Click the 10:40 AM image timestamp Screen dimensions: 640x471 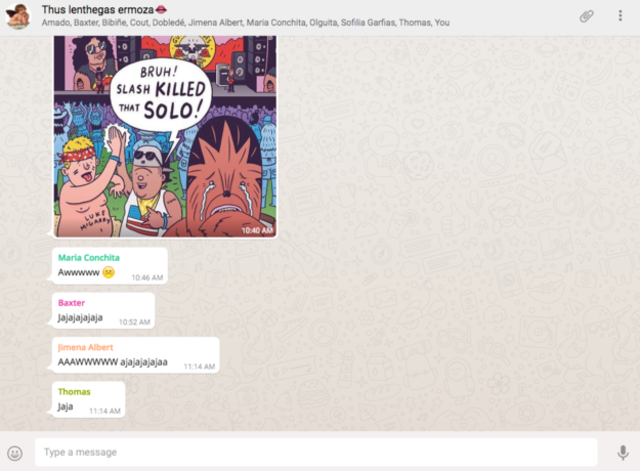pos(257,231)
